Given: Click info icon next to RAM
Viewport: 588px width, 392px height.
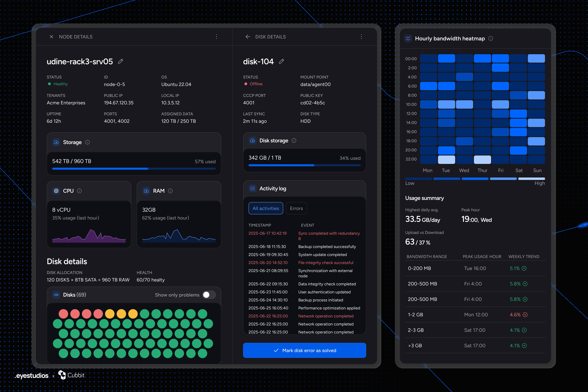Looking at the screenshot, I should tap(170, 191).
